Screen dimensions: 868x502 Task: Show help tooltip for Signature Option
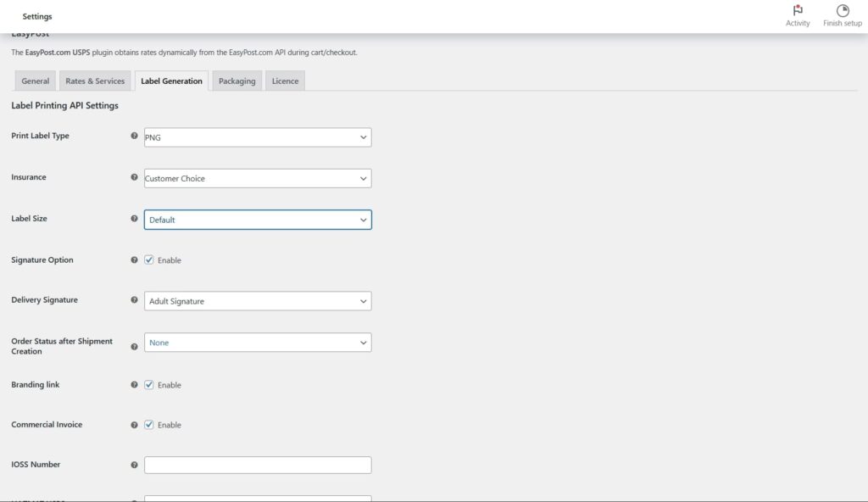point(134,259)
